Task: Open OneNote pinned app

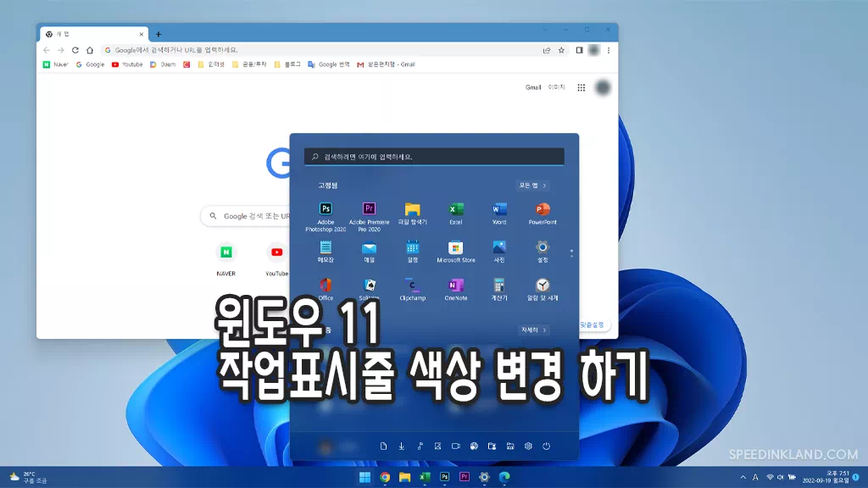Action: pyautogui.click(x=455, y=286)
